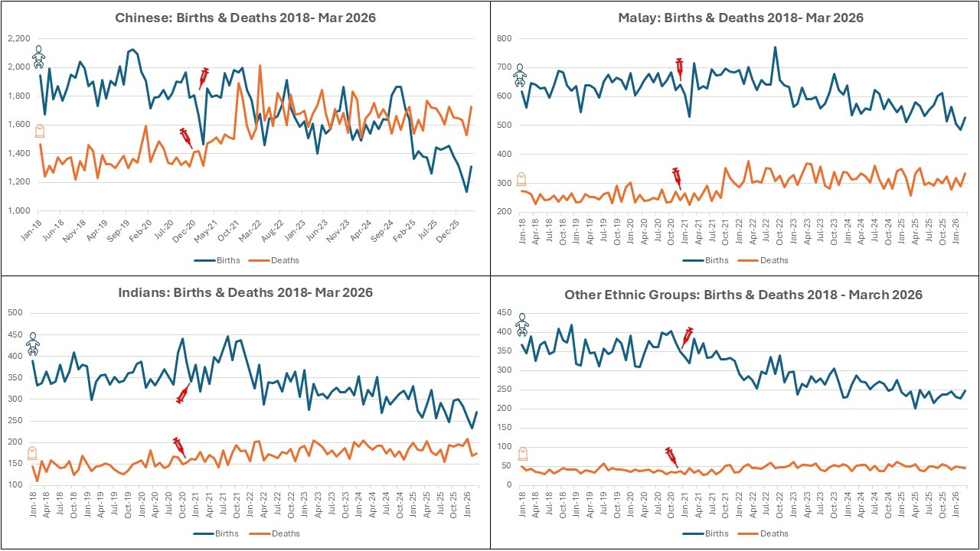Click the baby icon in Other Ethnic Groups chart
This screenshot has width=980, height=551.
pyautogui.click(x=522, y=324)
